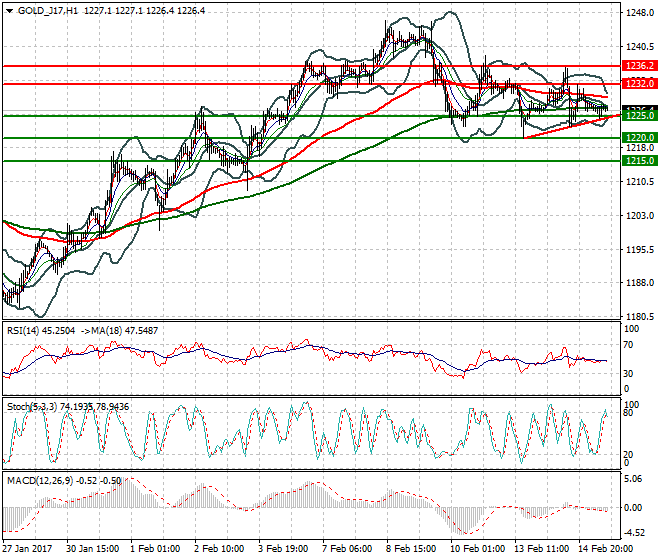The height and width of the screenshot is (560, 660).
Task: Click the 27 Jan 2017 time axis label
Action: (28, 549)
